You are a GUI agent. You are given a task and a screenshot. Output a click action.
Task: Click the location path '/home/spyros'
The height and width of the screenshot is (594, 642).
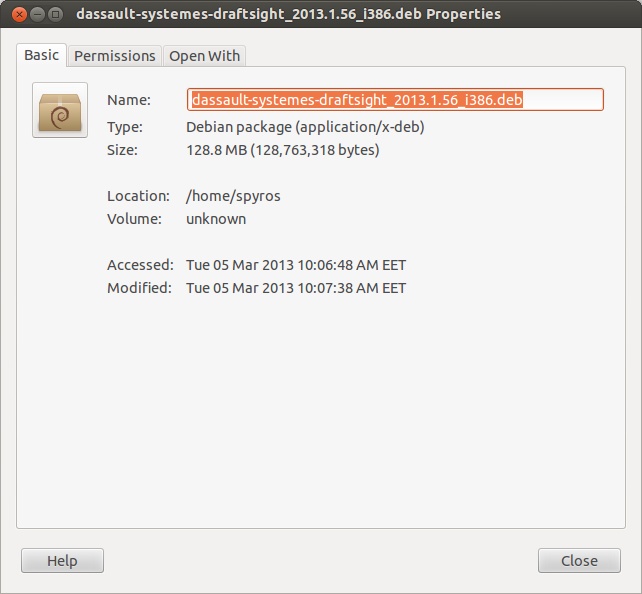[x=233, y=196]
